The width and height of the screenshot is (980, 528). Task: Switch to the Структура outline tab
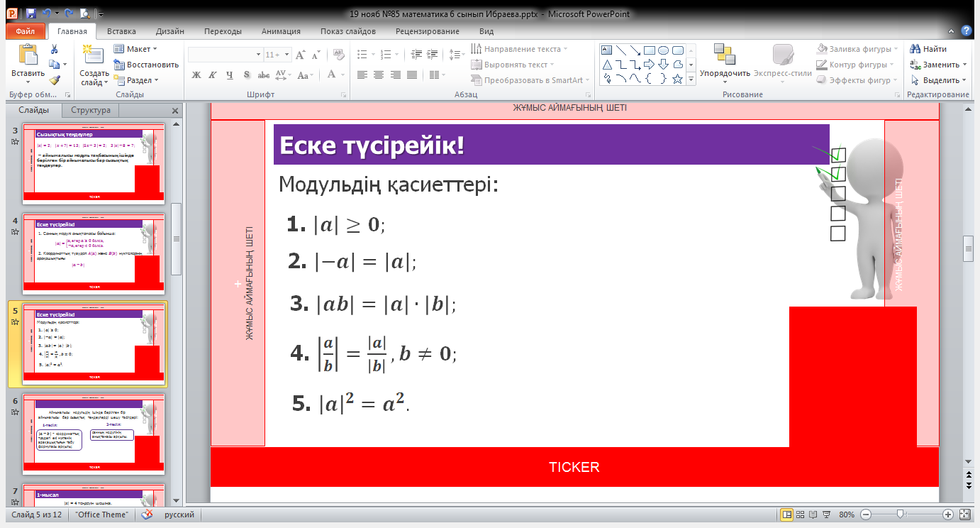91,111
